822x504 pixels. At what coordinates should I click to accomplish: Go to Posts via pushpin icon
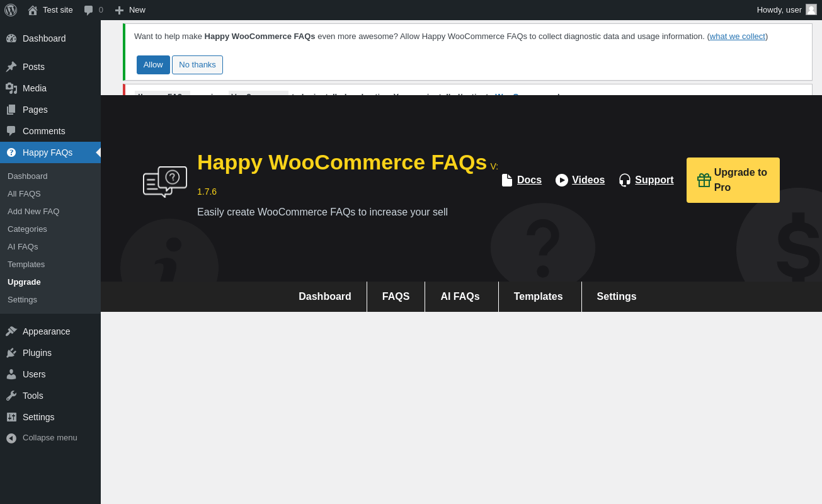point(11,67)
